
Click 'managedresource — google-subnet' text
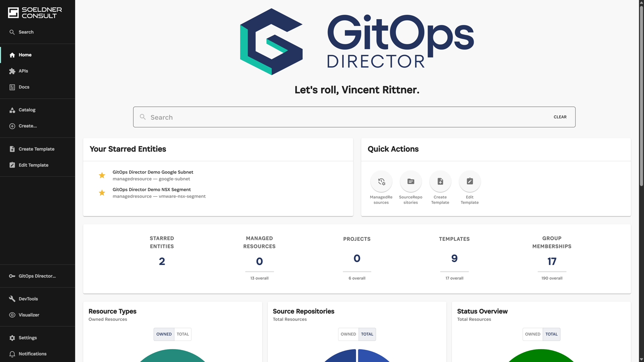[x=151, y=179]
